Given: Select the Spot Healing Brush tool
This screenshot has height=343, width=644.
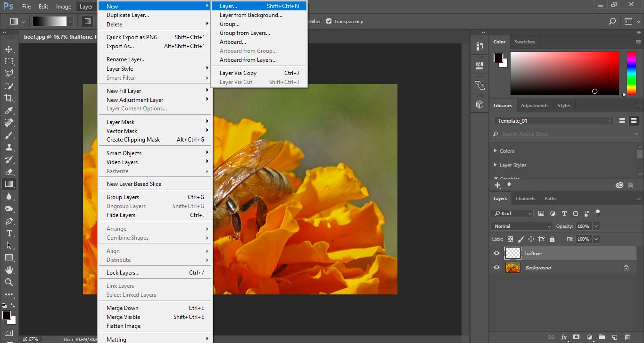Looking at the screenshot, I should (x=9, y=123).
